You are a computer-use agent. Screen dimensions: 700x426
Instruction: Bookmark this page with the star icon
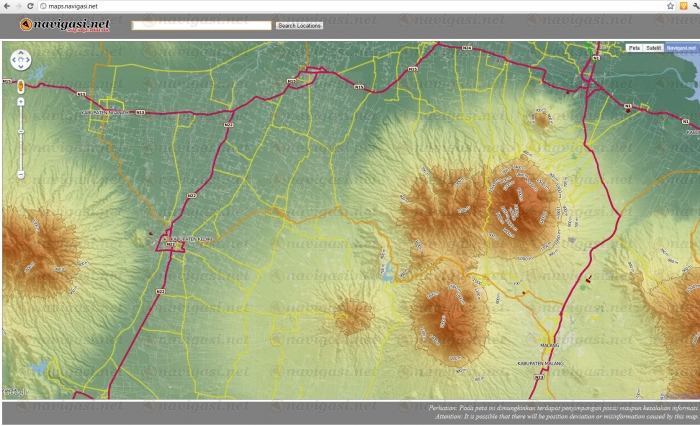click(669, 6)
